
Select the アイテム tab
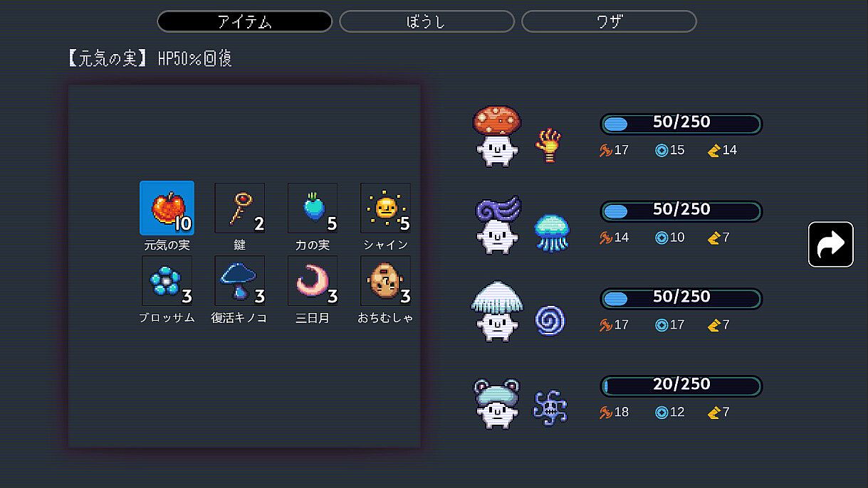(x=244, y=21)
